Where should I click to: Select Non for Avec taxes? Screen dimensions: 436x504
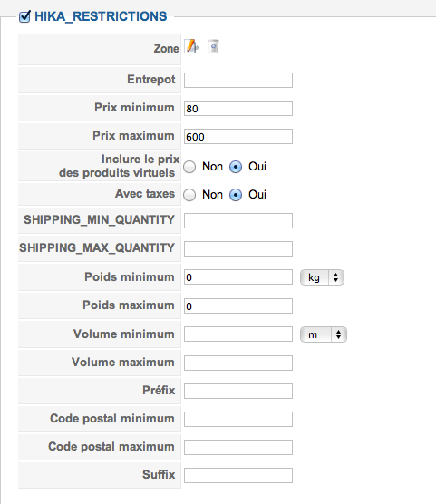click(x=189, y=195)
